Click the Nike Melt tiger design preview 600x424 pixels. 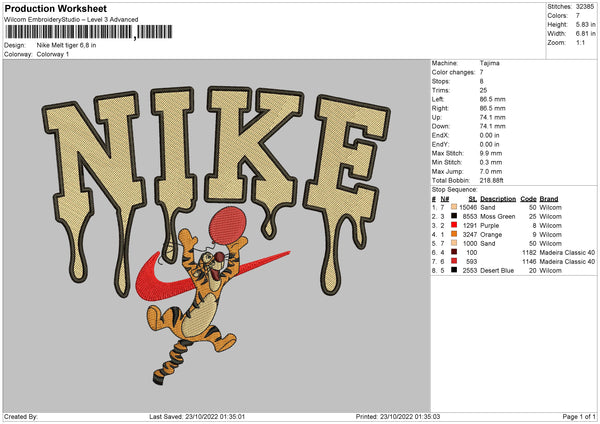217,236
